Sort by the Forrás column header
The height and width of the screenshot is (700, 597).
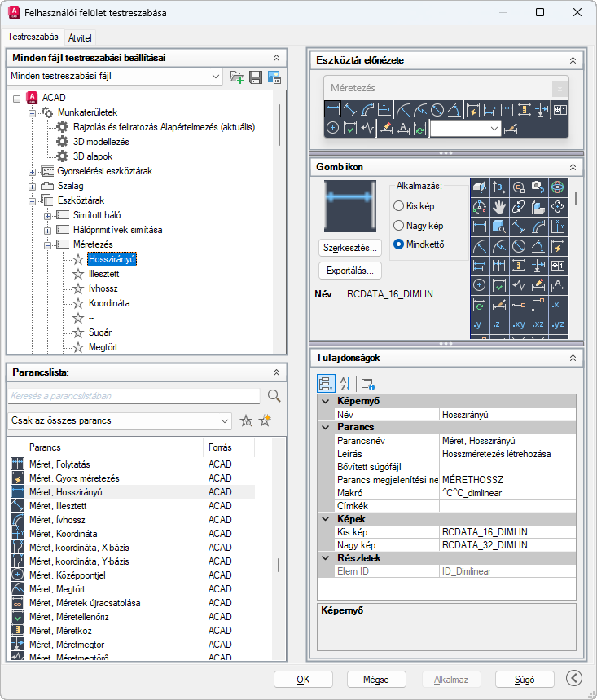229,447
